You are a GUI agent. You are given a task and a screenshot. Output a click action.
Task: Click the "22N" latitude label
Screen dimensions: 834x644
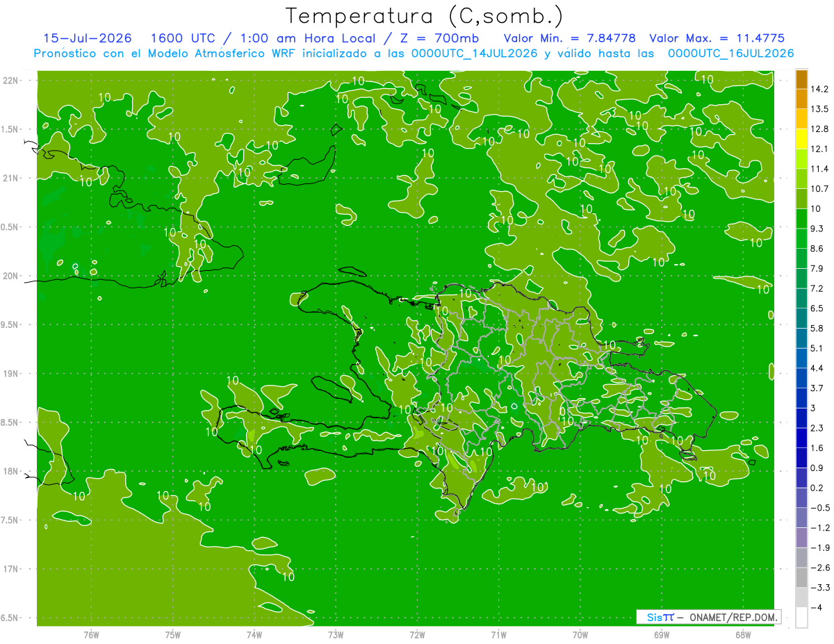[10, 81]
